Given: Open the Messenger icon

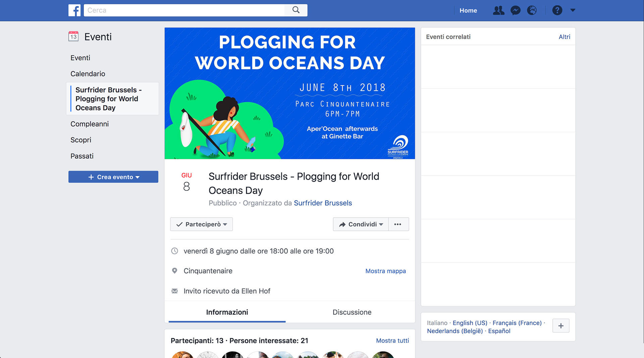Looking at the screenshot, I should click(516, 10).
